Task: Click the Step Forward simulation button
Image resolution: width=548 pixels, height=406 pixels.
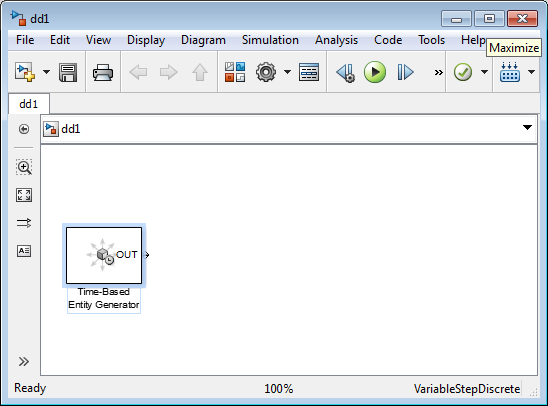Action: 405,72
